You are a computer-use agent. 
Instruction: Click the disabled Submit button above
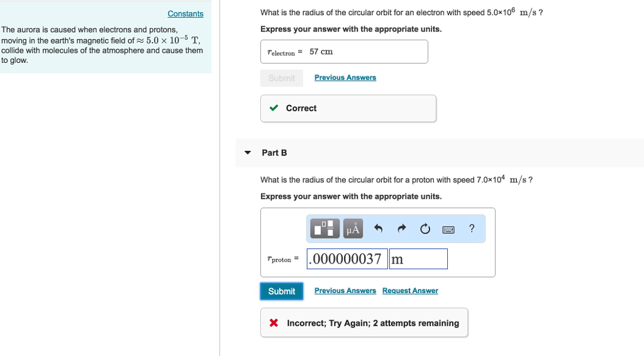(x=281, y=78)
